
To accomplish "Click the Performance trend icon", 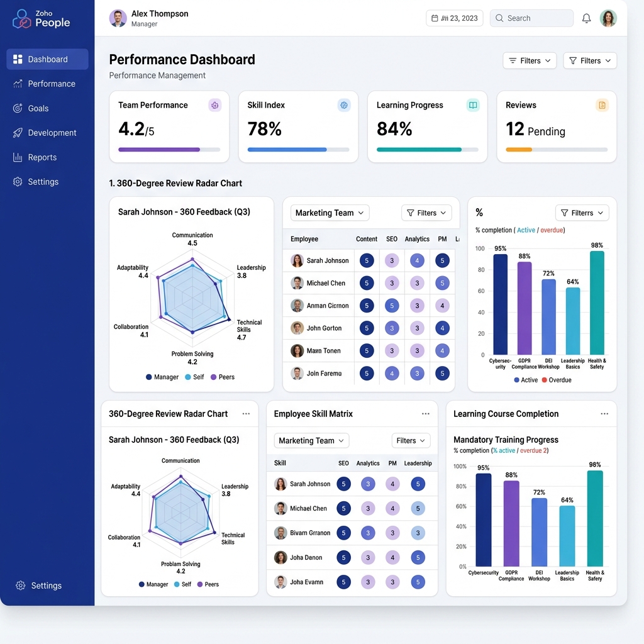I will pyautogui.click(x=18, y=84).
